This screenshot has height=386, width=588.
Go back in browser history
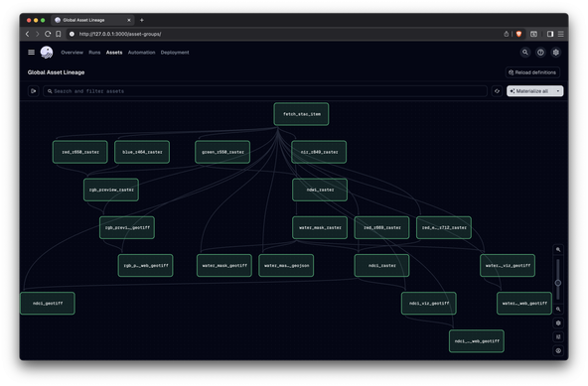[28, 34]
